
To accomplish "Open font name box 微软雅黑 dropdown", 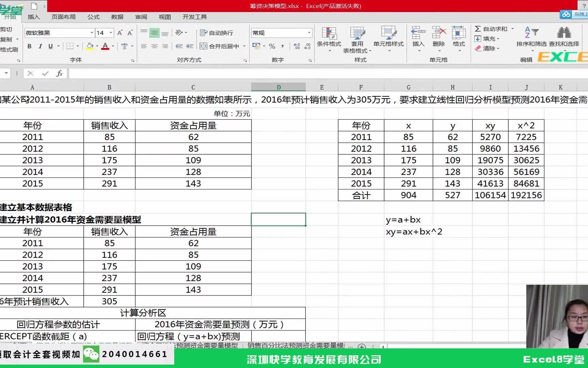I will 92,33.
